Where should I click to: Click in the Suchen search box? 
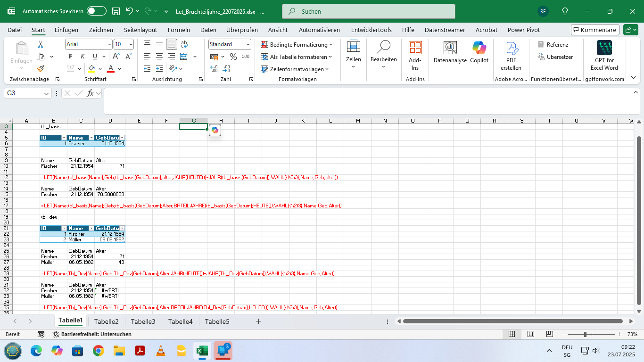coord(369,11)
